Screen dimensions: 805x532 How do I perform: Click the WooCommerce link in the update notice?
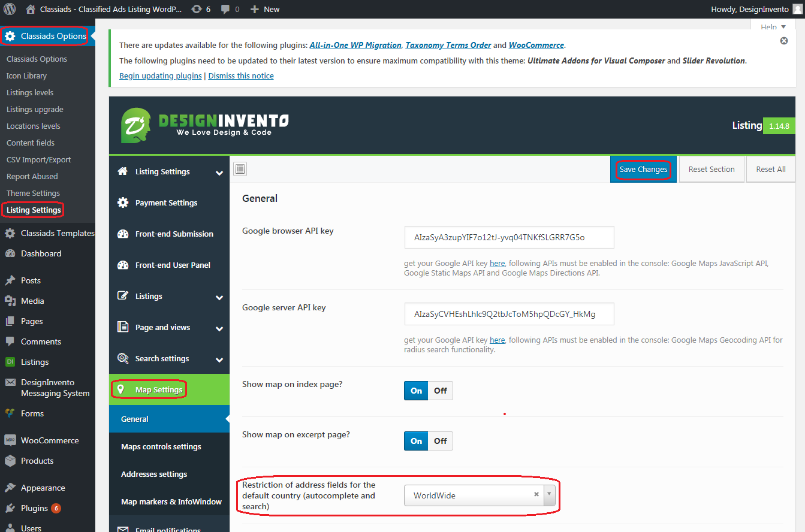536,45
